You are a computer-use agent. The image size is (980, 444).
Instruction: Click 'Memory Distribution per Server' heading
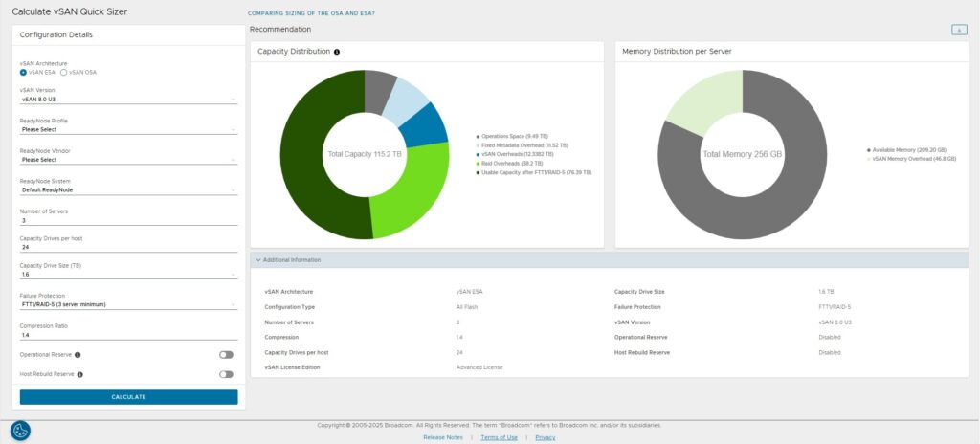coord(677,52)
